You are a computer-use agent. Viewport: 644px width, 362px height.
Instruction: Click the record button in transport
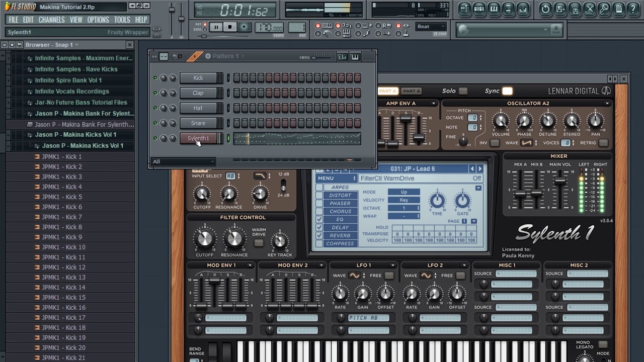click(244, 27)
